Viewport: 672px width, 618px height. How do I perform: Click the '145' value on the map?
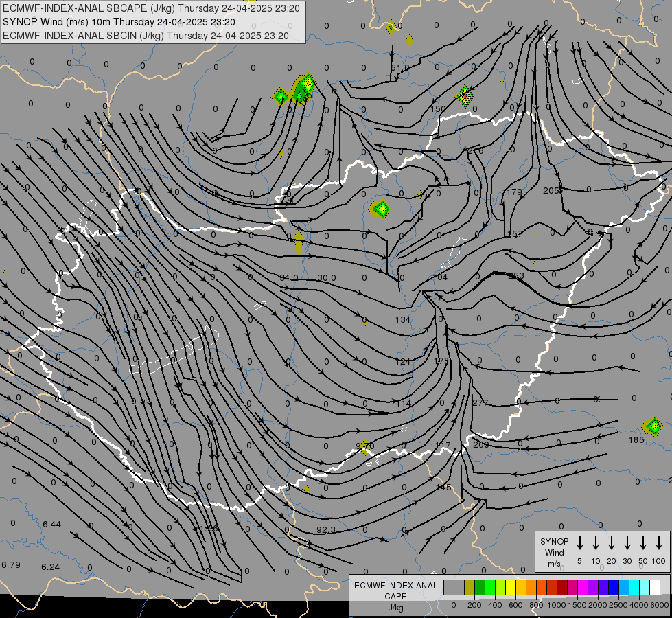click(443, 488)
